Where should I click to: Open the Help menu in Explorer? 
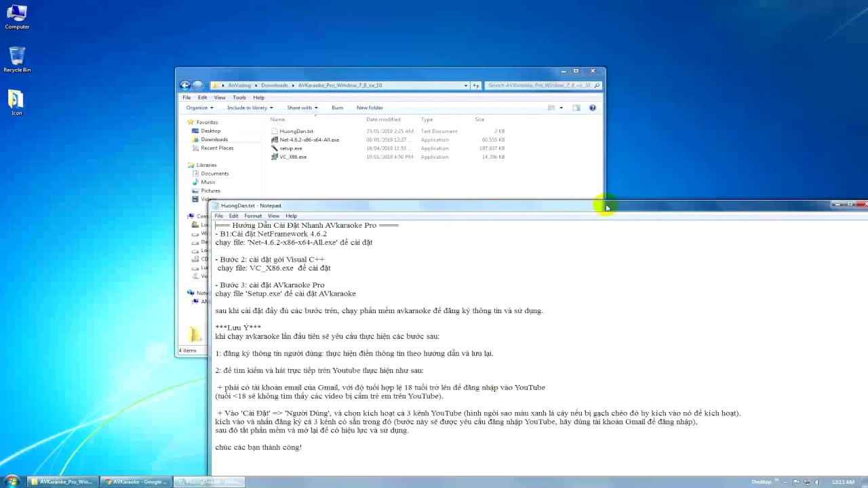(258, 98)
